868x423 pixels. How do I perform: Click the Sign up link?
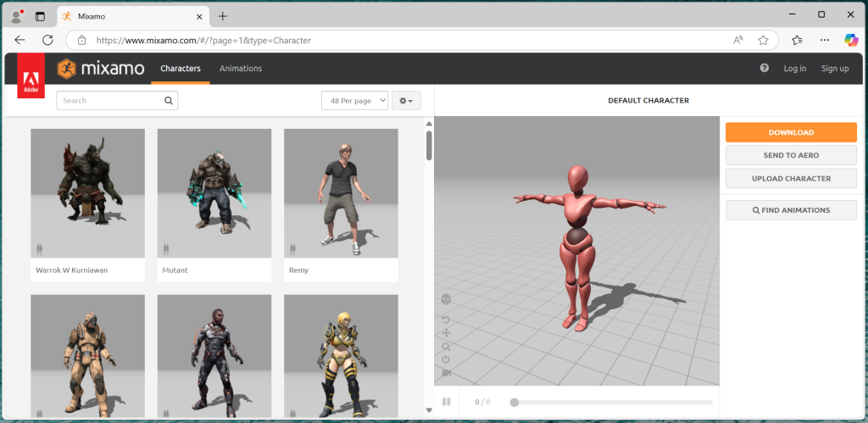click(x=835, y=69)
